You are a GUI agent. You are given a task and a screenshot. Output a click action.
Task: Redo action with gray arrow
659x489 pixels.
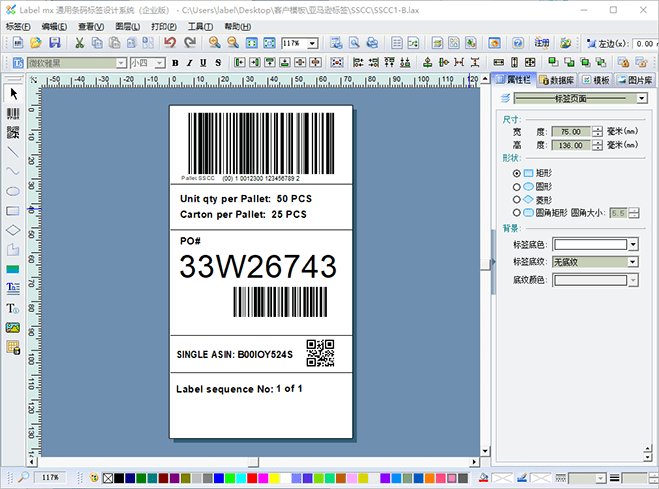click(190, 43)
